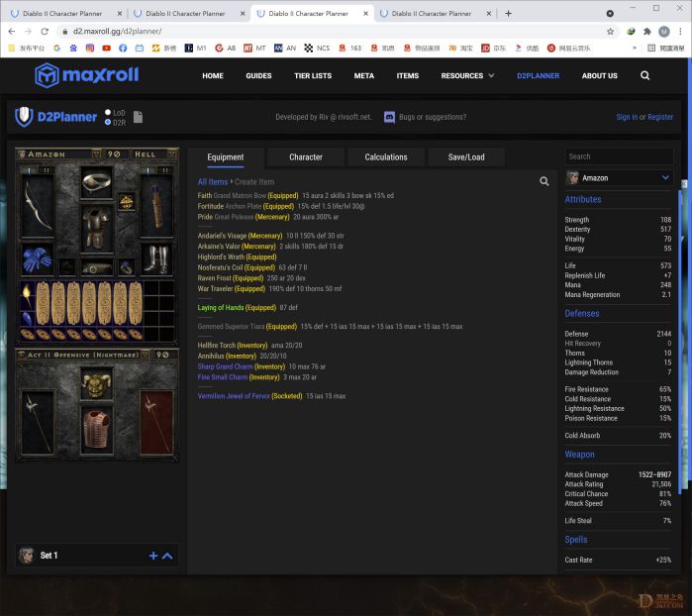Click the mercenary's Andariel's Visage helm
692x616 pixels.
point(97,385)
